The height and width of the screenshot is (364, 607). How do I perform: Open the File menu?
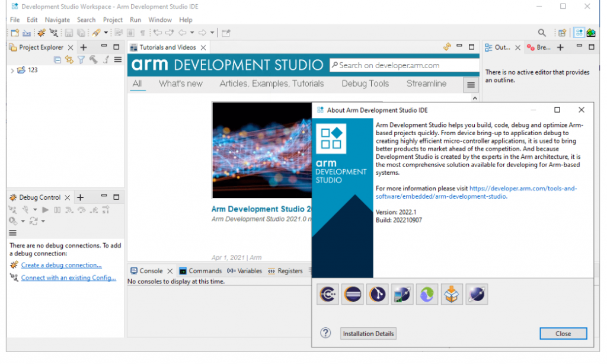pyautogui.click(x=15, y=20)
